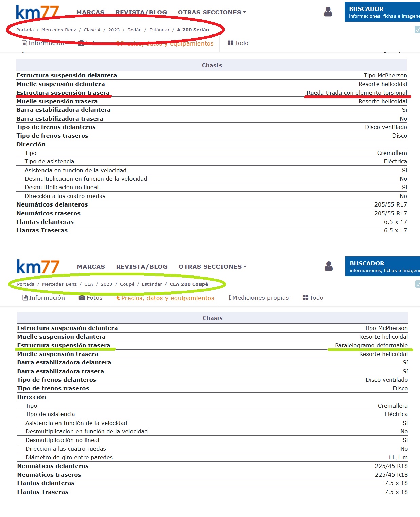Click 'Diámetro de giro entre paredes' row label
Viewport: 420px width, 517px height.
pos(69,457)
